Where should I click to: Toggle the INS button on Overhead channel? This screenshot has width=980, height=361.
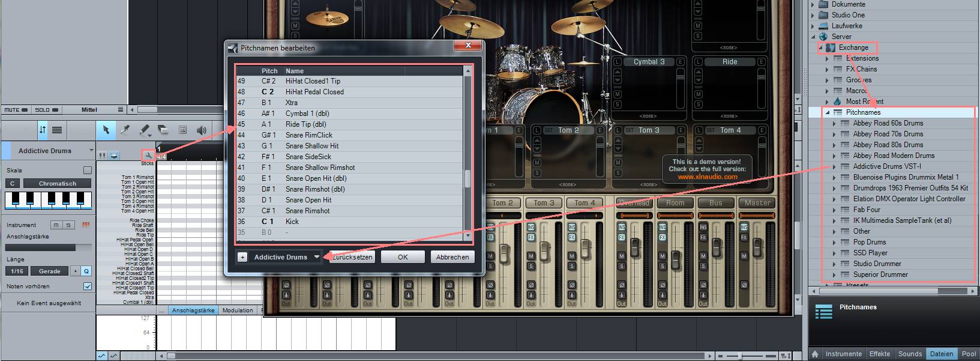coord(622,227)
